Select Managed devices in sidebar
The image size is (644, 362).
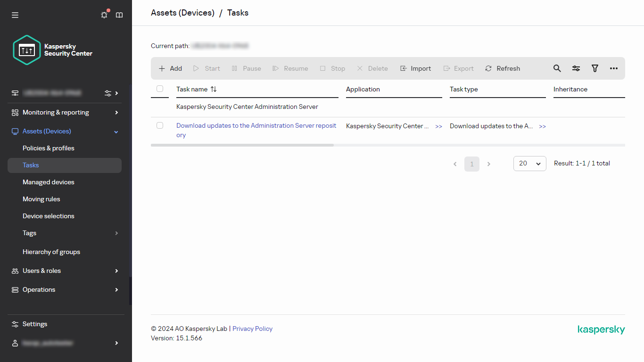tap(49, 182)
